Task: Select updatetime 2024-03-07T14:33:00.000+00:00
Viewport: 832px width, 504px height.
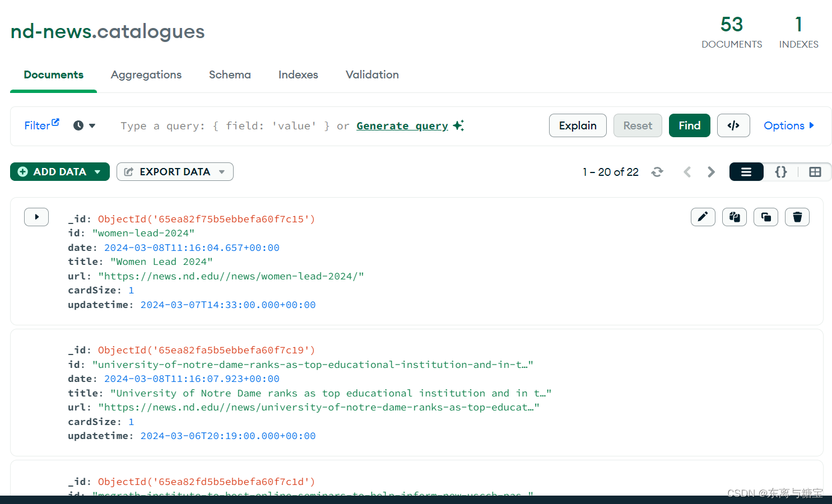Action: point(228,305)
